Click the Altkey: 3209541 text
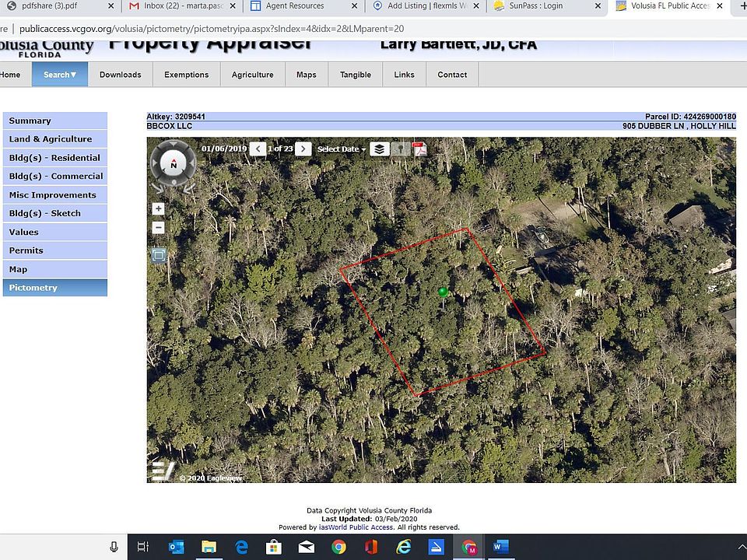This screenshot has width=747, height=560. pyautogui.click(x=176, y=117)
